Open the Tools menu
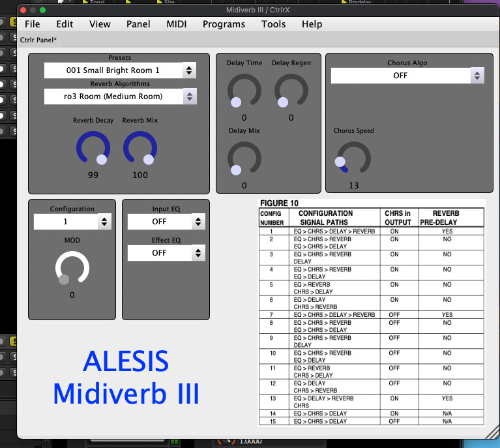This screenshot has width=500, height=448. click(x=273, y=24)
